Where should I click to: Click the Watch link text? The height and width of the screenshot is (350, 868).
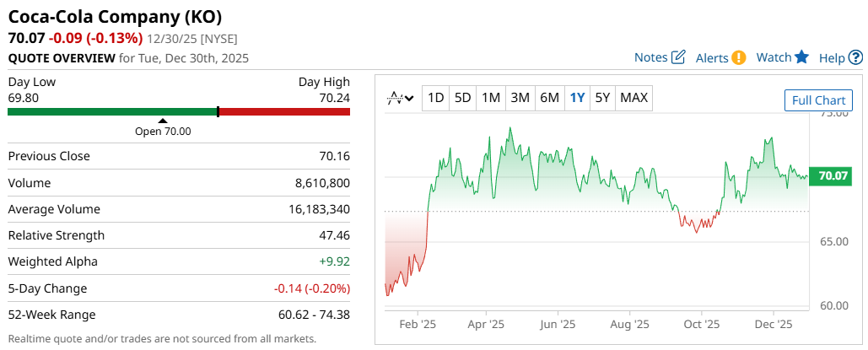tap(774, 57)
